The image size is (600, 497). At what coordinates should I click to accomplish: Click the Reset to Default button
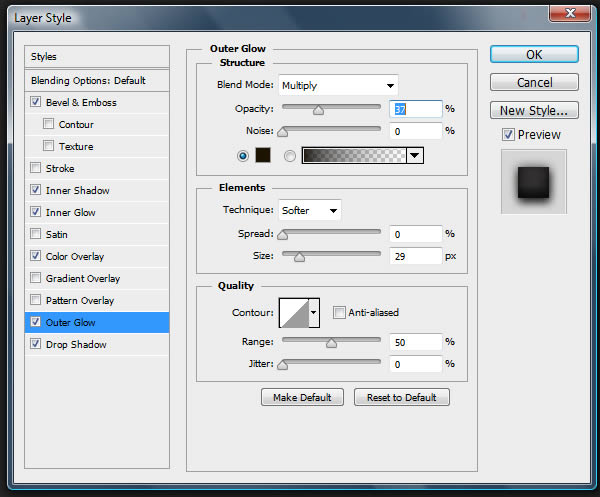pos(401,397)
